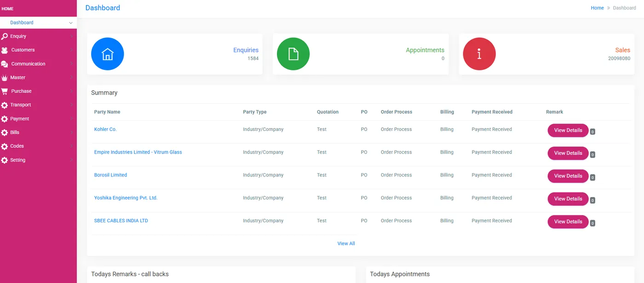Expand the Codes menu arrow

(x=72, y=146)
